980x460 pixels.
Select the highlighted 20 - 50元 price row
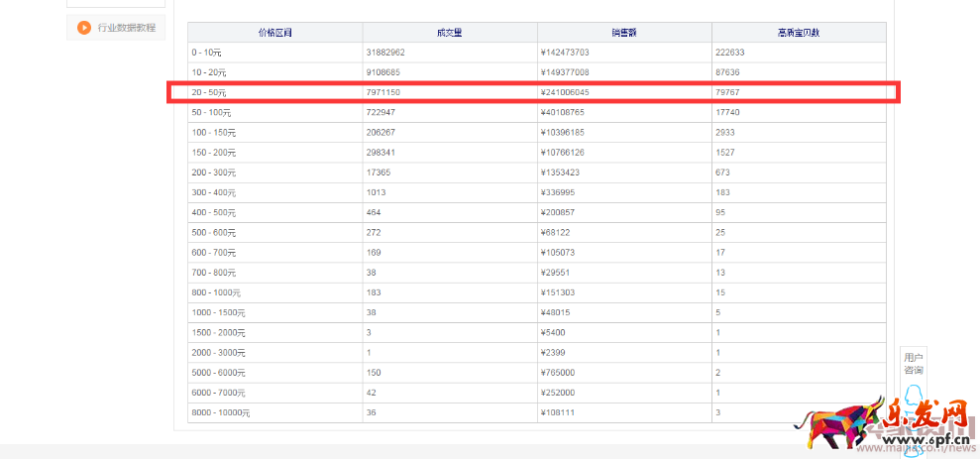point(533,92)
